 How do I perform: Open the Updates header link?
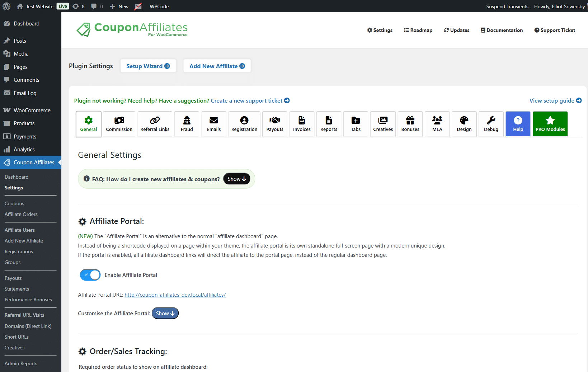[457, 30]
